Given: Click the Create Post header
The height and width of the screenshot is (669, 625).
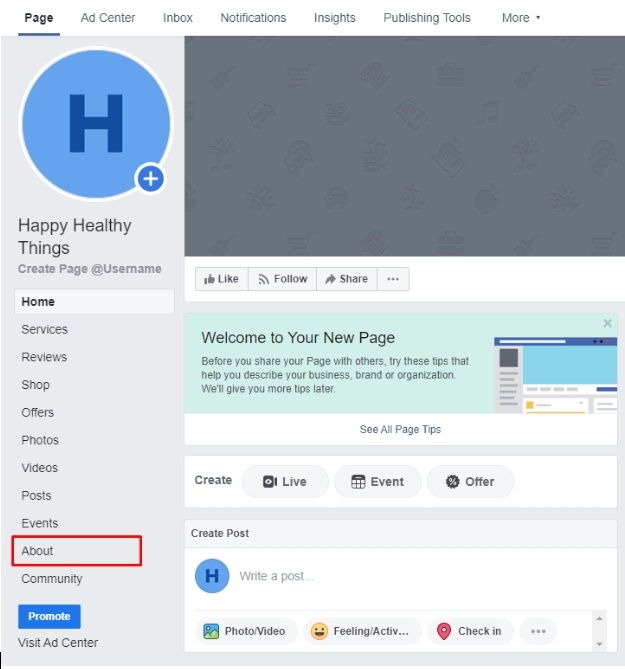Looking at the screenshot, I should [x=220, y=533].
